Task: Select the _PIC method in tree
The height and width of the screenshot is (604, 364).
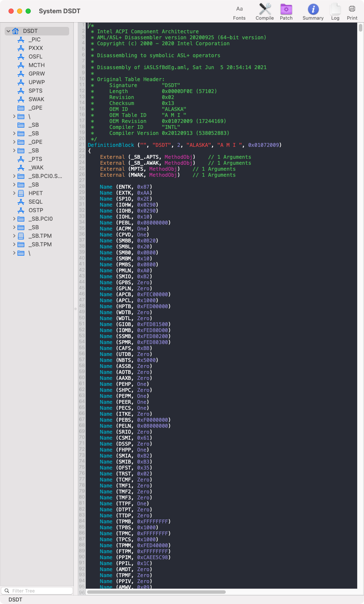Action: 34,40
